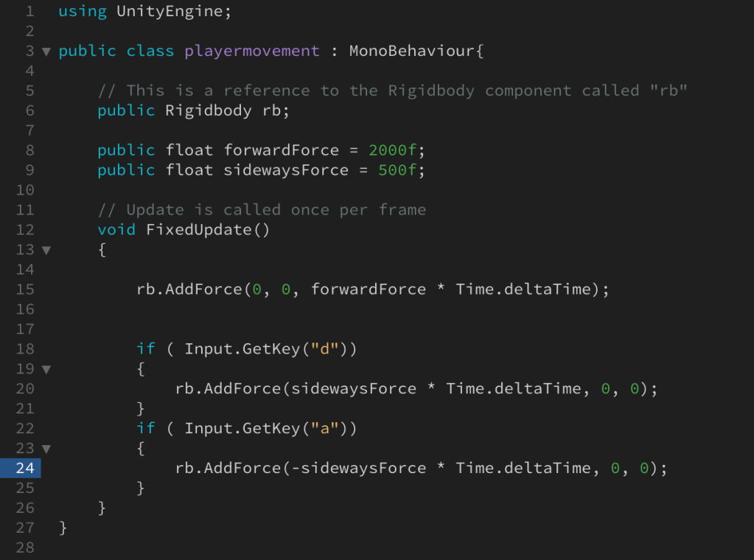
Task: Fold the block under GetKey("d")
Action: click(x=46, y=369)
